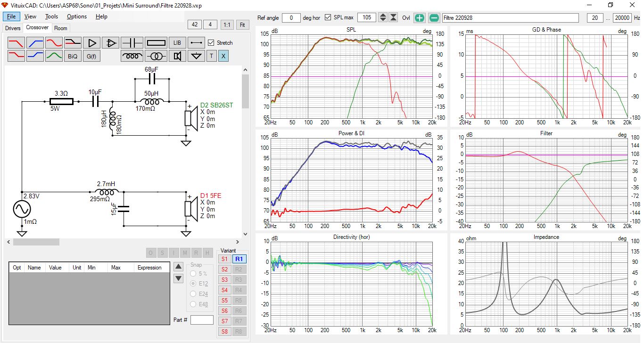Add an inductor coil component
This screenshot has height=343, width=644.
point(132,56)
